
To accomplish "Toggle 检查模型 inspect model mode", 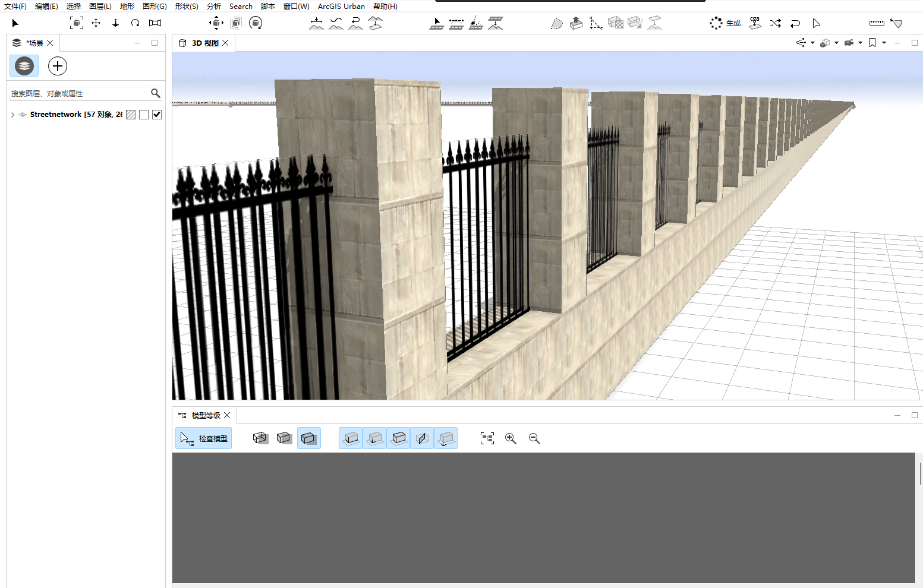I will point(204,438).
